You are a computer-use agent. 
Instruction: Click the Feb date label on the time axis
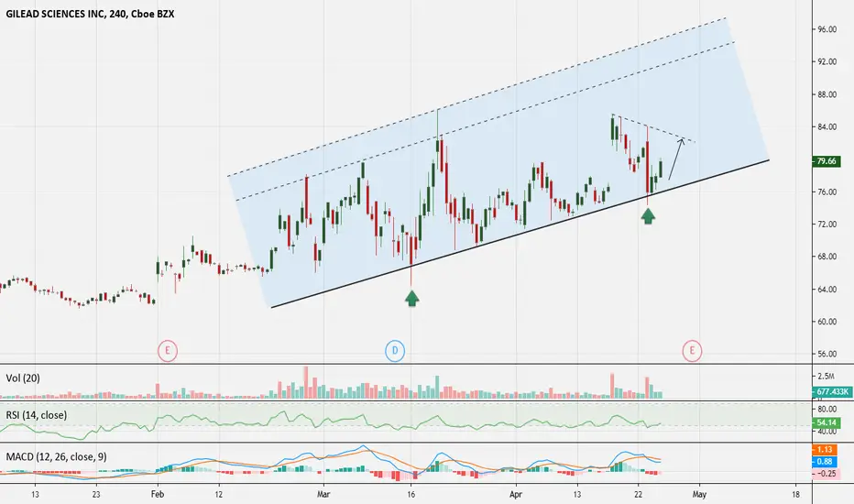(x=158, y=495)
